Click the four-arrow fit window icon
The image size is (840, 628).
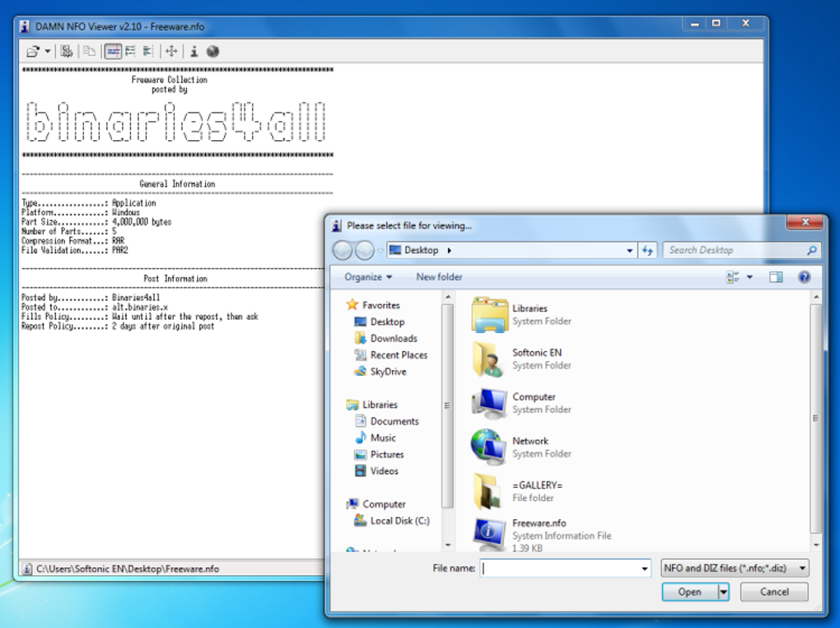click(x=171, y=51)
